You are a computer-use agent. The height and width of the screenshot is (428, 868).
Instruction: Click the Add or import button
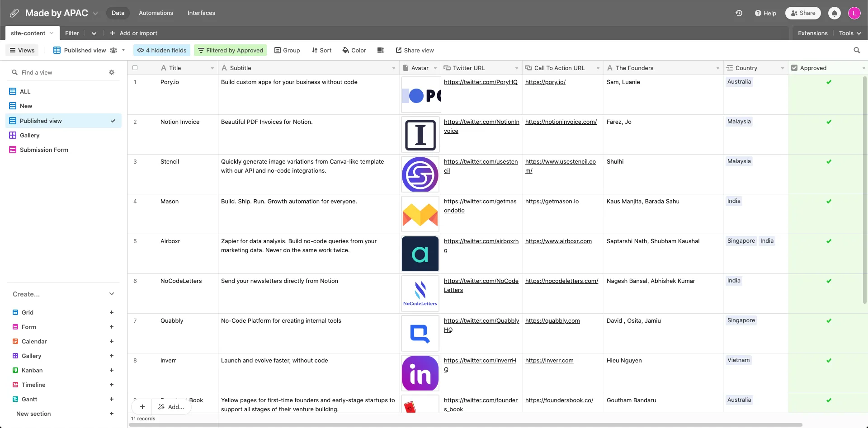point(134,33)
